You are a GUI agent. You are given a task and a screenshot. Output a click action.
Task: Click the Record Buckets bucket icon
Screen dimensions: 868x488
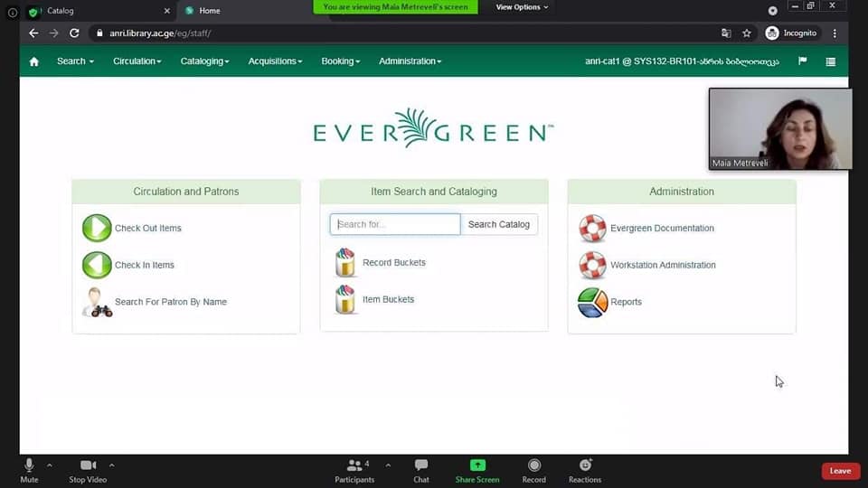point(344,262)
